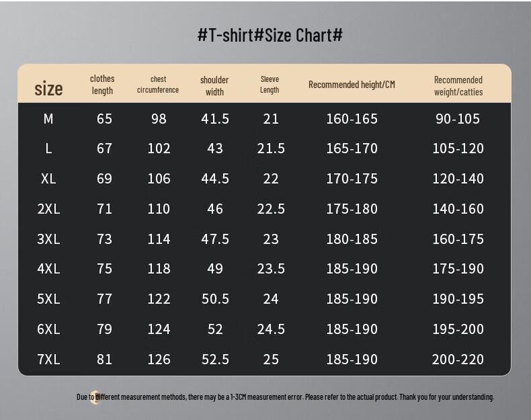Screen dimensions: 531x420
Task: Select the 160-165 height range
Action: (x=352, y=119)
